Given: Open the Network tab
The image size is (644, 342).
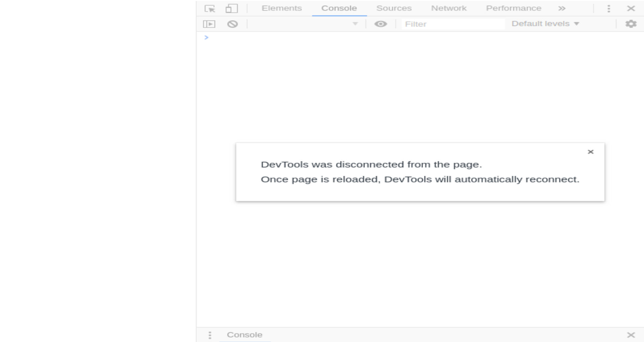Looking at the screenshot, I should point(449,8).
